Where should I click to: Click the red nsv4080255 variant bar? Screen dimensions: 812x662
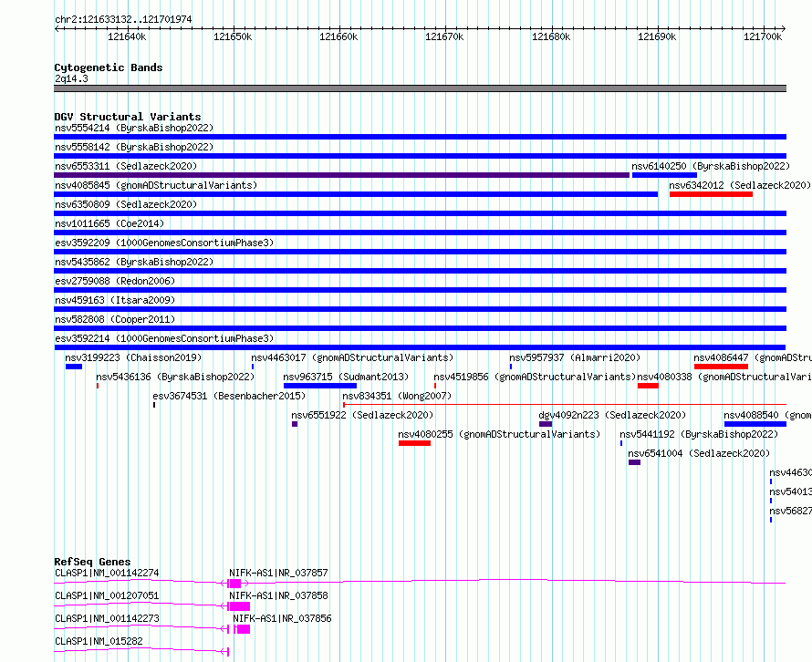pyautogui.click(x=414, y=443)
